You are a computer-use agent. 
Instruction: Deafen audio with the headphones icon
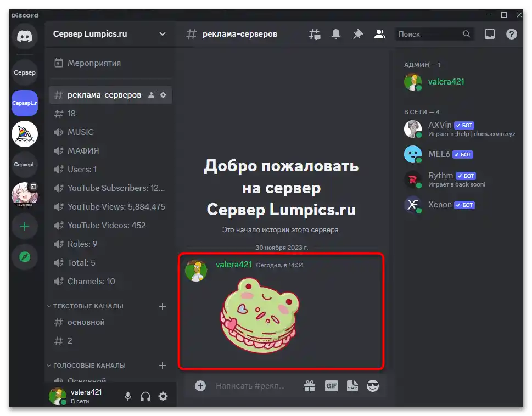(x=145, y=396)
